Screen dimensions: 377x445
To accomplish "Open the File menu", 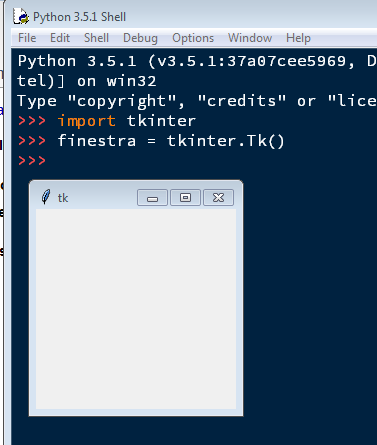I will (x=27, y=38).
